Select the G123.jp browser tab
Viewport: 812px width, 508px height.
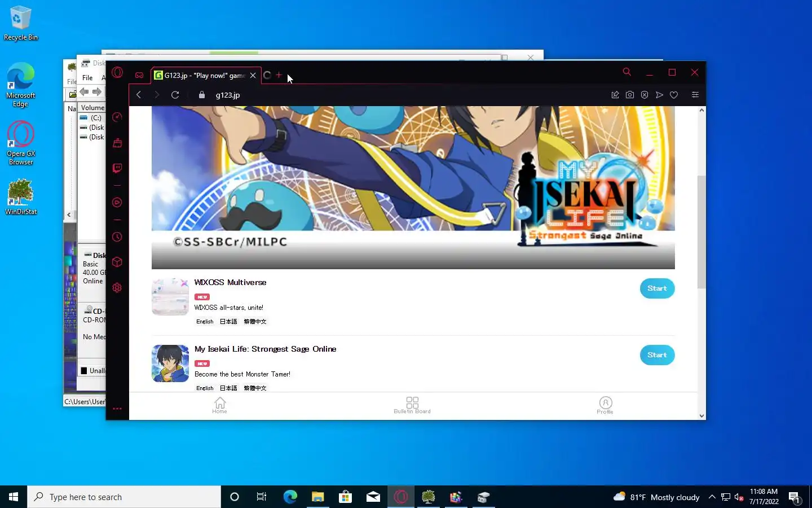(205, 75)
